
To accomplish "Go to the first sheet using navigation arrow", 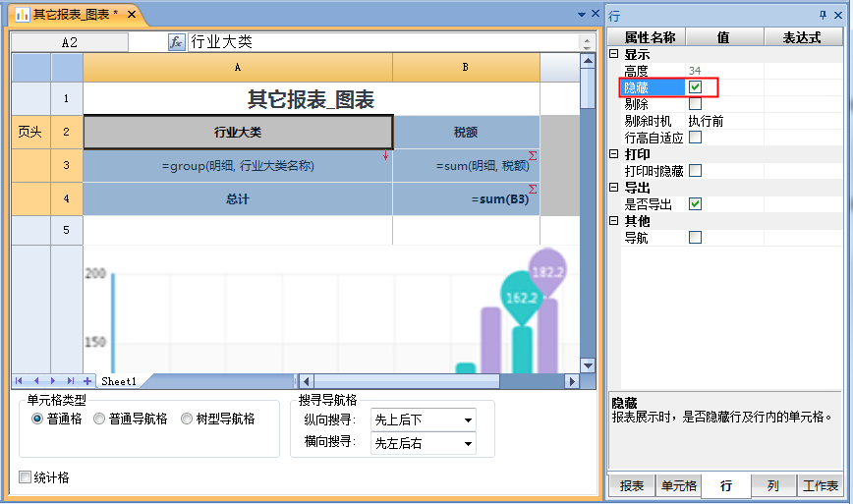I will tap(19, 381).
